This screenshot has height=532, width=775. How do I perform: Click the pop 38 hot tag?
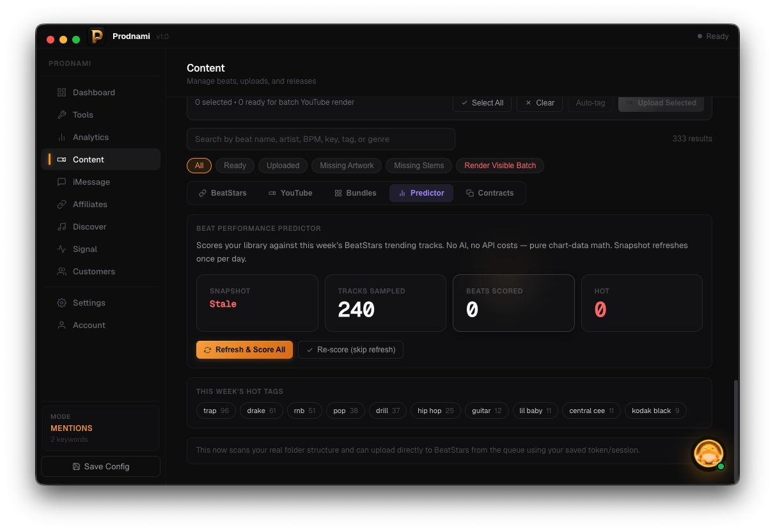[345, 411]
